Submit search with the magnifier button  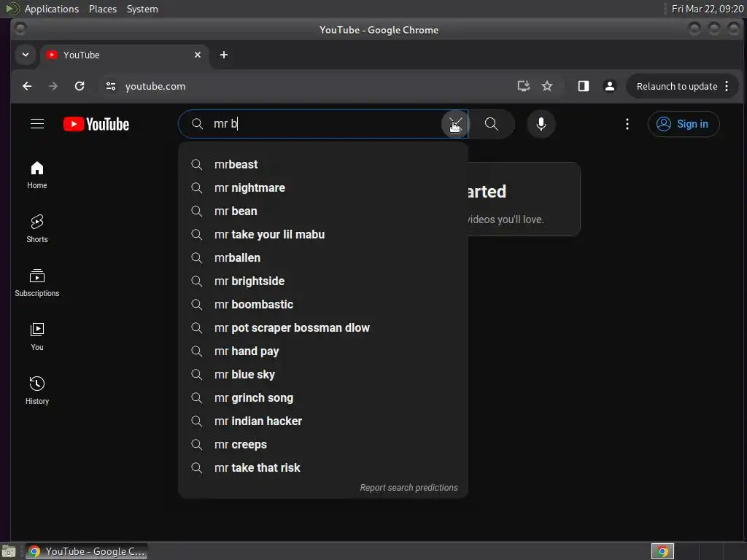coord(491,124)
